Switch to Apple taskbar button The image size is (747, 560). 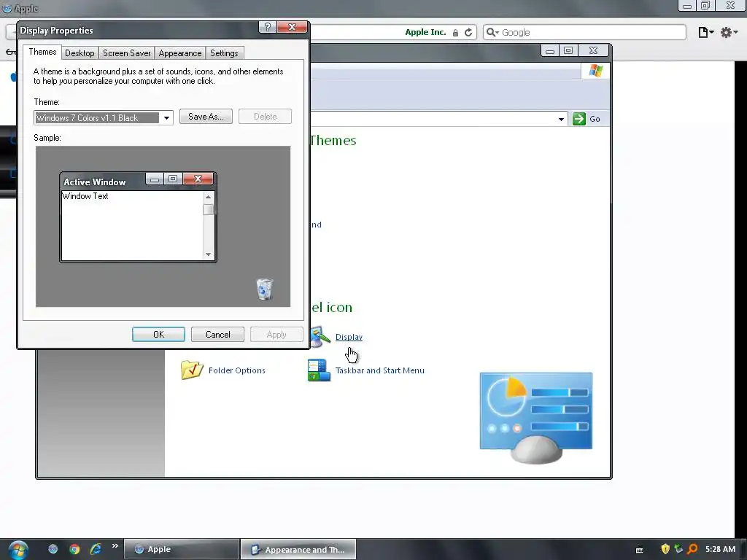tap(182, 549)
